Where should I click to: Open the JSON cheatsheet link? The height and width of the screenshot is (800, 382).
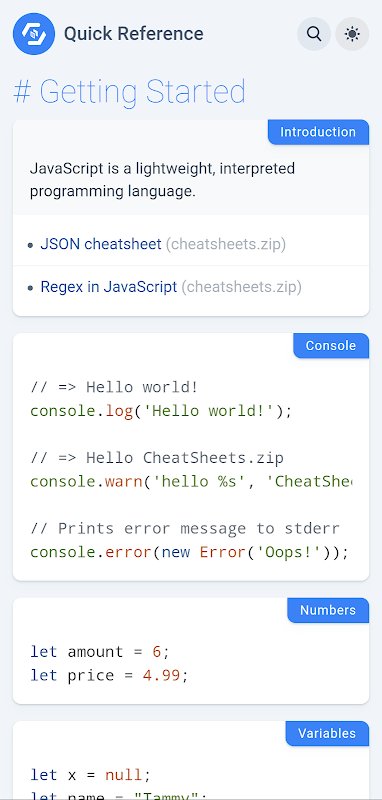pos(101,244)
